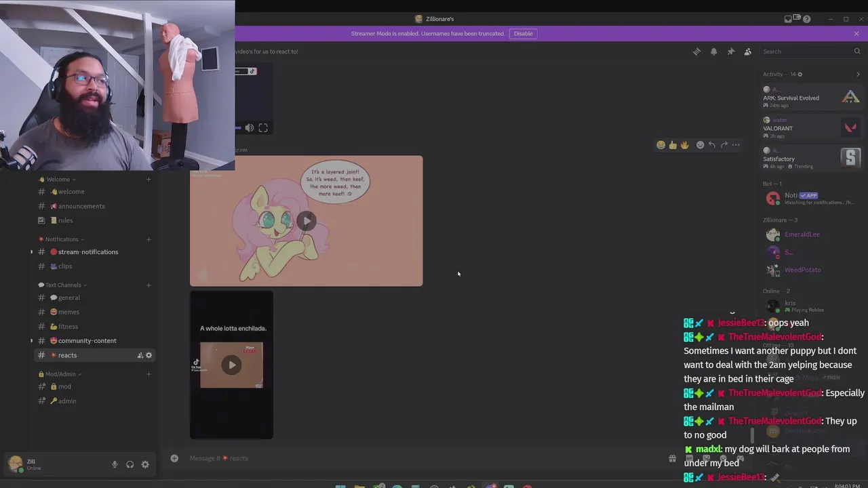Expand community-content threads arrow
This screenshot has width=868, height=488.
[x=31, y=341]
